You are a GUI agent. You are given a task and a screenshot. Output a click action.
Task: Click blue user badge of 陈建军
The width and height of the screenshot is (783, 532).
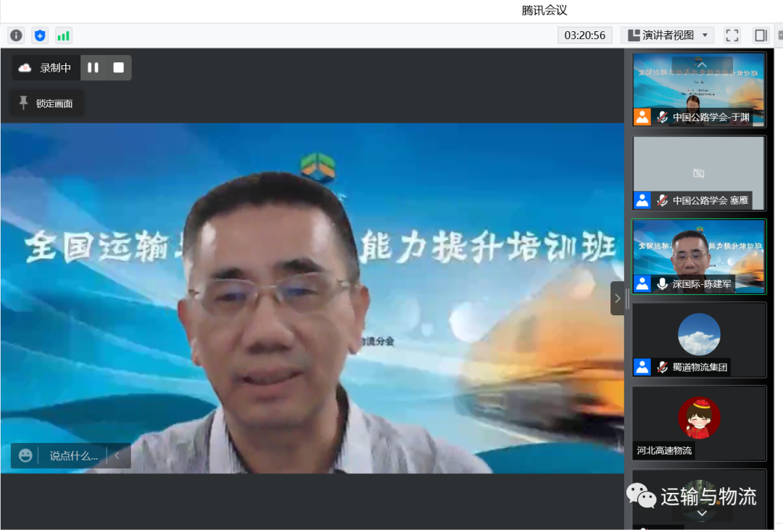point(642,284)
